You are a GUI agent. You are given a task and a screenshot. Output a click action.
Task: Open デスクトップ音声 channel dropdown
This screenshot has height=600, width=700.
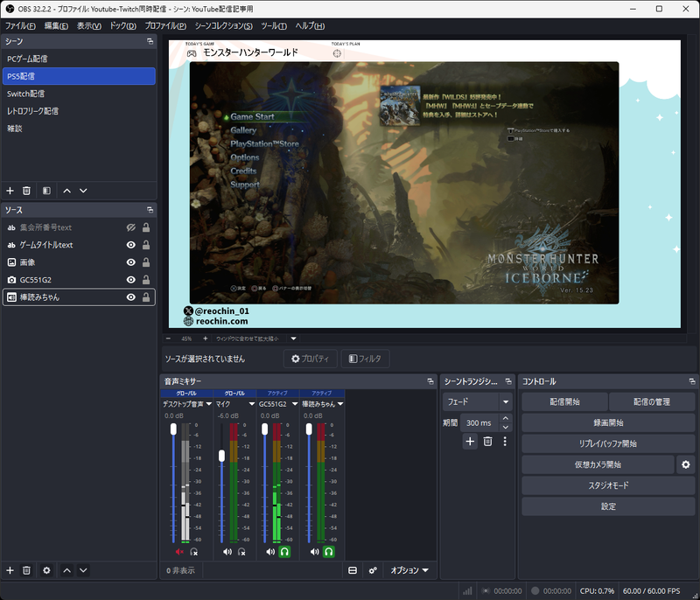click(208, 404)
